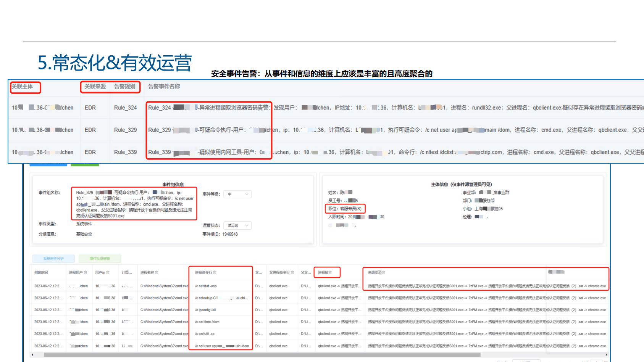Click qbclient.exe in the ipconfig row
Image resolution: width=644 pixels, height=362 pixels.
tap(278, 310)
